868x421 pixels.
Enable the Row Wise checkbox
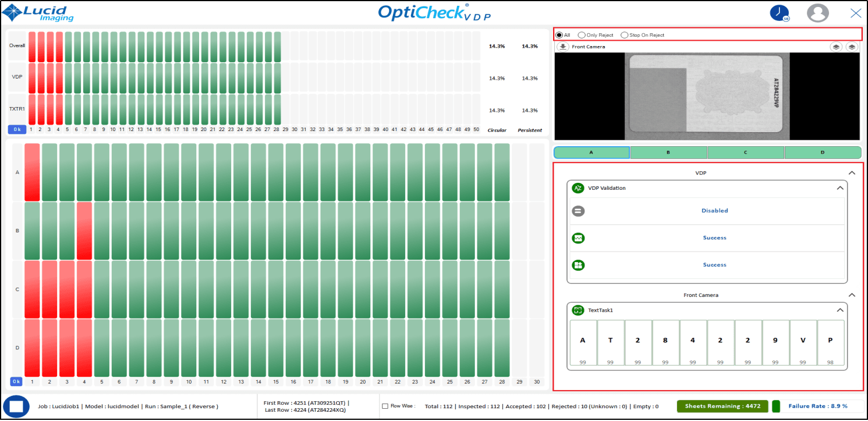click(x=385, y=406)
